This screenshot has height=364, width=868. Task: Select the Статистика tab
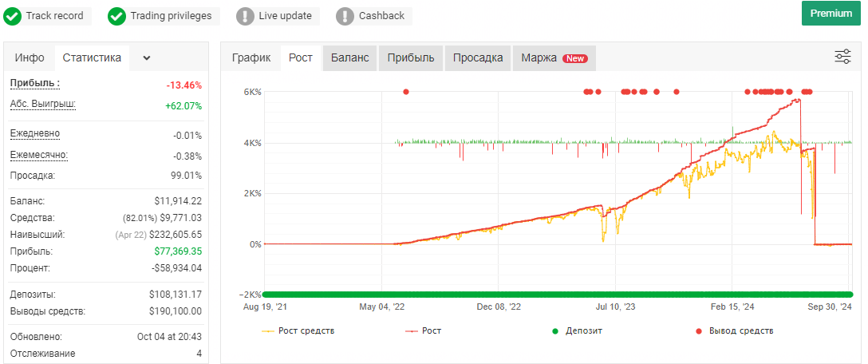[92, 57]
